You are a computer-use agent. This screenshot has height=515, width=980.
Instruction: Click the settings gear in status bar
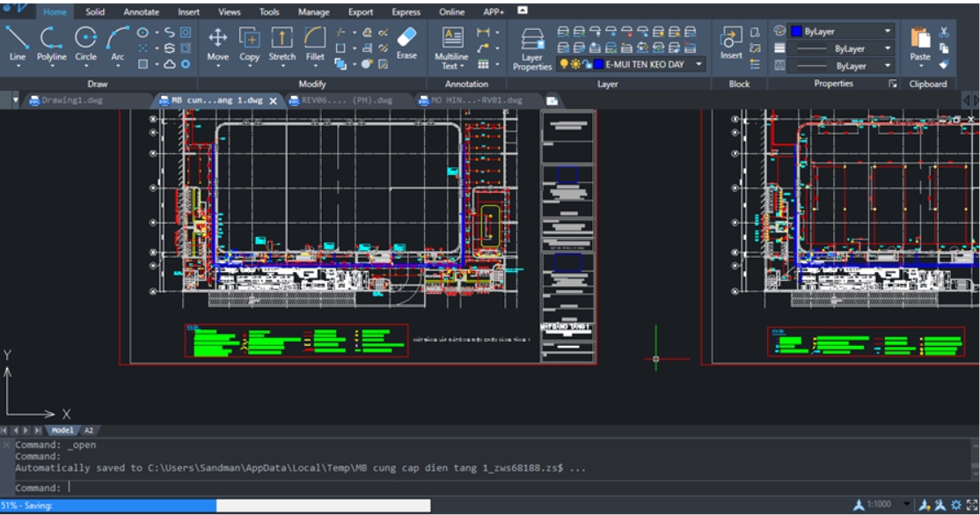[x=955, y=504]
